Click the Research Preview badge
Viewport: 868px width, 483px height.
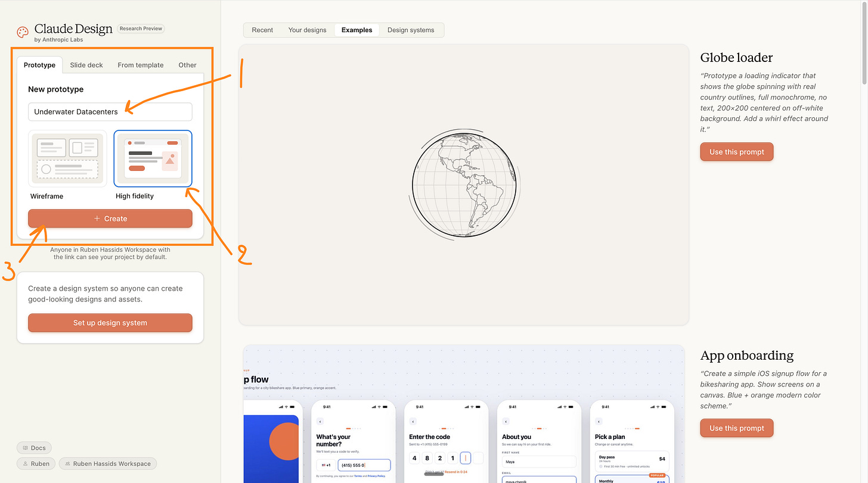pyautogui.click(x=141, y=29)
